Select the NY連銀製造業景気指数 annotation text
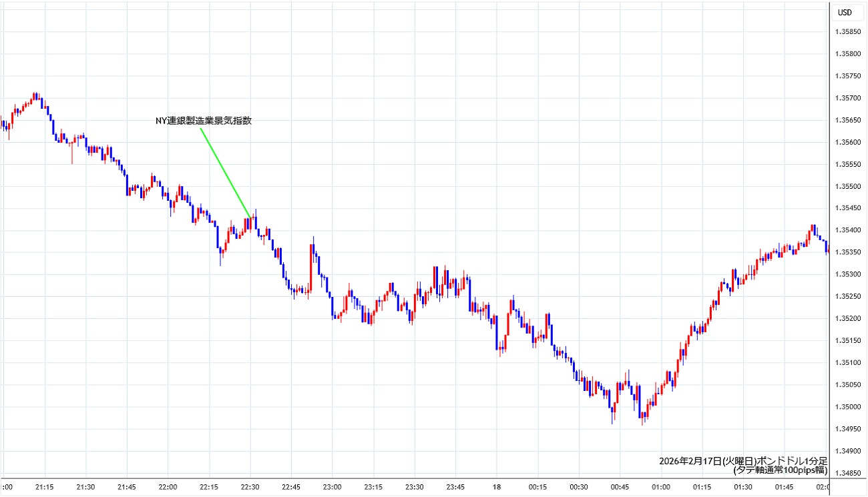 pos(203,121)
